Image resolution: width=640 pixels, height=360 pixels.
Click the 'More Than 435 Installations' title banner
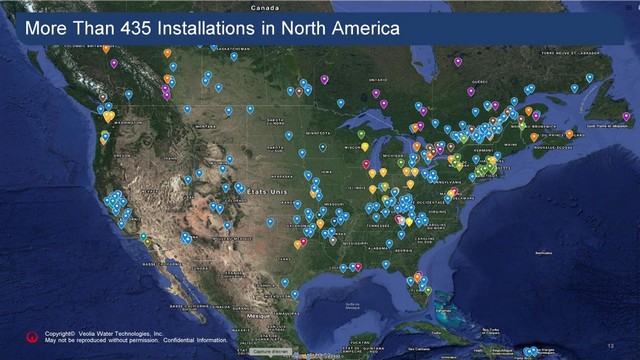point(320,28)
